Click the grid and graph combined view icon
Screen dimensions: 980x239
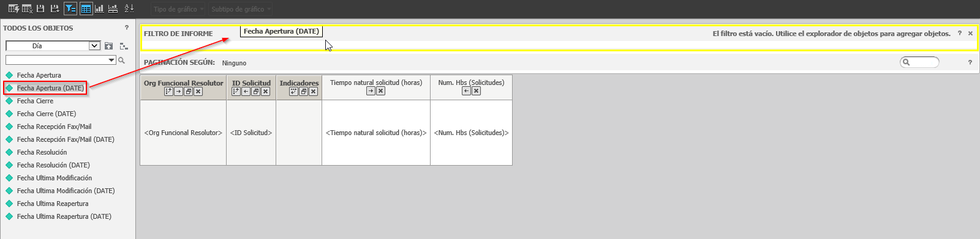tap(113, 9)
